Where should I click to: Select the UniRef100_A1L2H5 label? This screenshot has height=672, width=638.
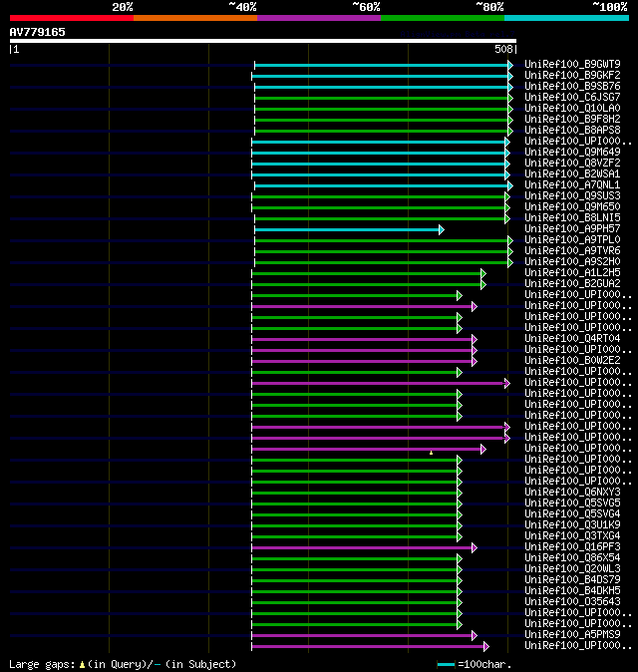point(572,273)
